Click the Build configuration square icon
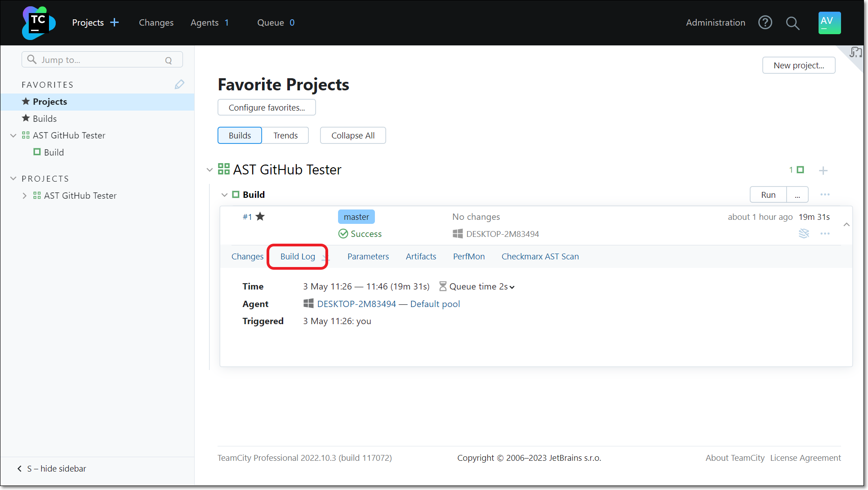The image size is (868, 490). click(236, 195)
